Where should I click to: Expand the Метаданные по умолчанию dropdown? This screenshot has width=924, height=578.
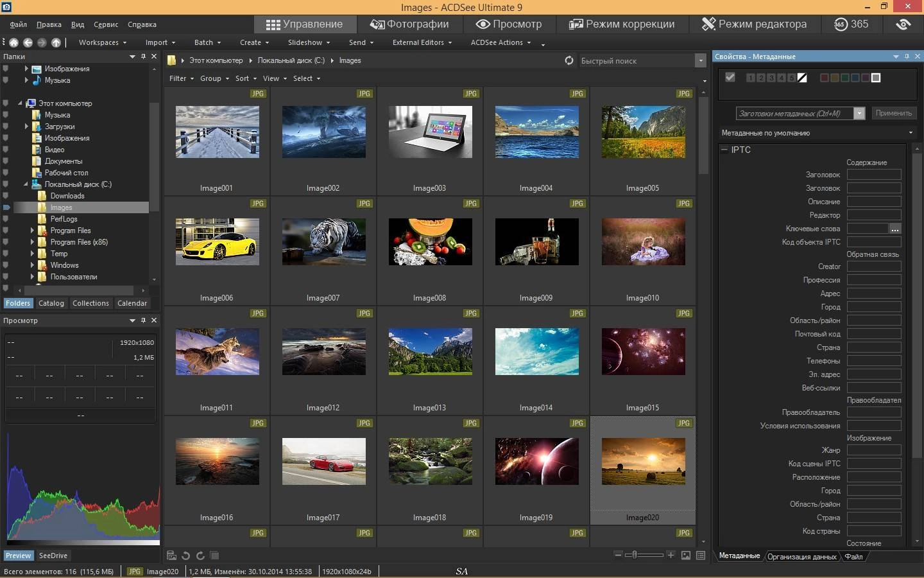tap(911, 133)
